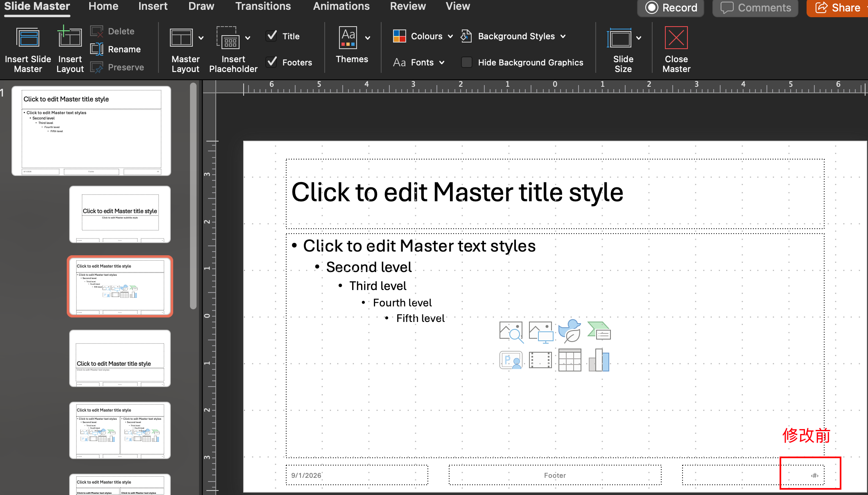Click the table placeholder icon on the slide

click(x=570, y=360)
